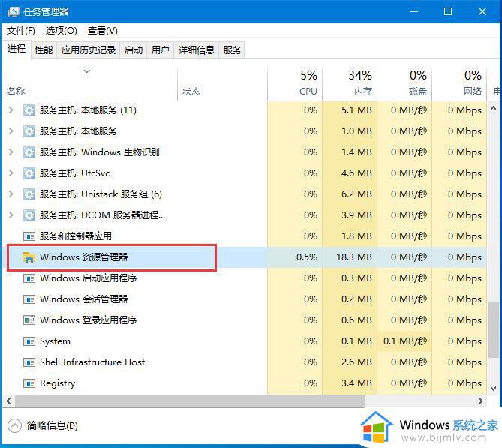The image size is (502, 448).
Task: Select the 进程 tab
Action: pyautogui.click(x=17, y=49)
